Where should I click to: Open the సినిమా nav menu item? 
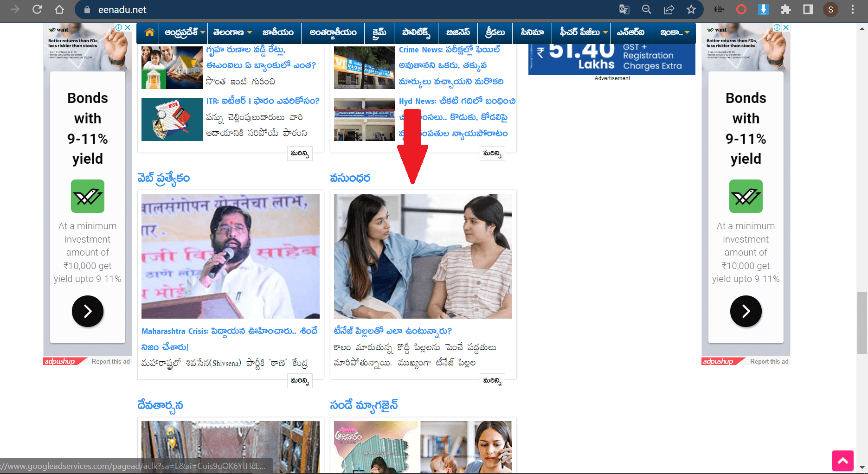click(x=532, y=32)
